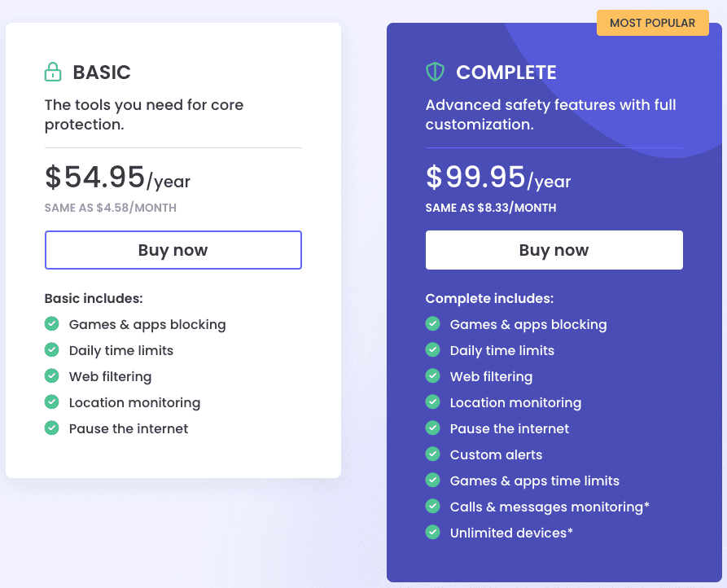This screenshot has width=727, height=588.
Task: Click the MOST POPULAR badge
Action: tap(652, 22)
